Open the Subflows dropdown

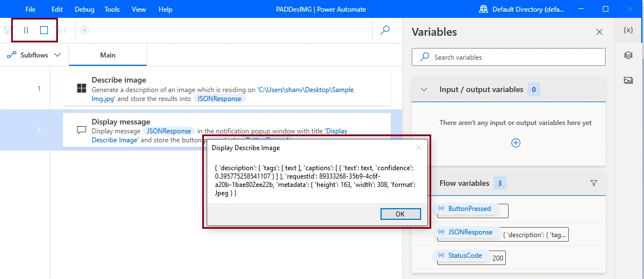click(34, 55)
